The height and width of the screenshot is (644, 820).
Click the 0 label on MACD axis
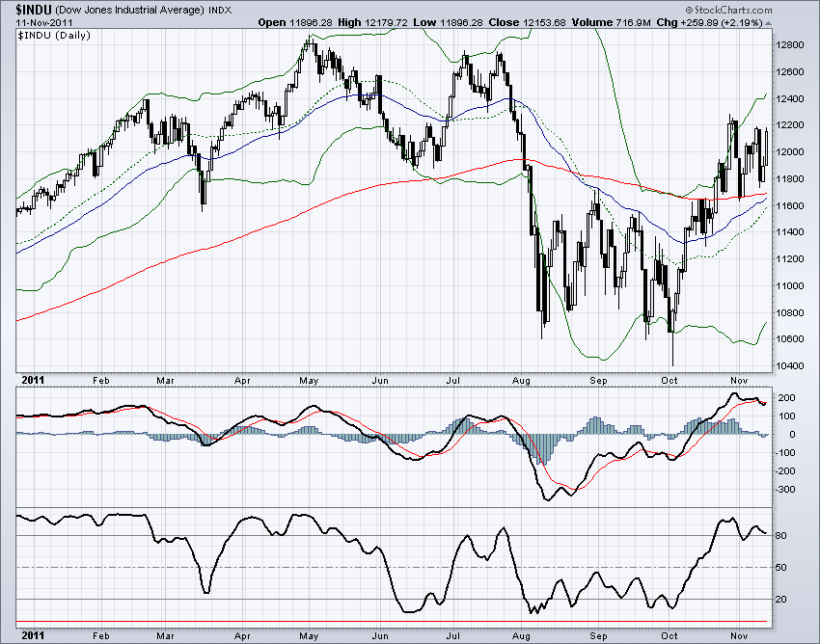click(793, 435)
